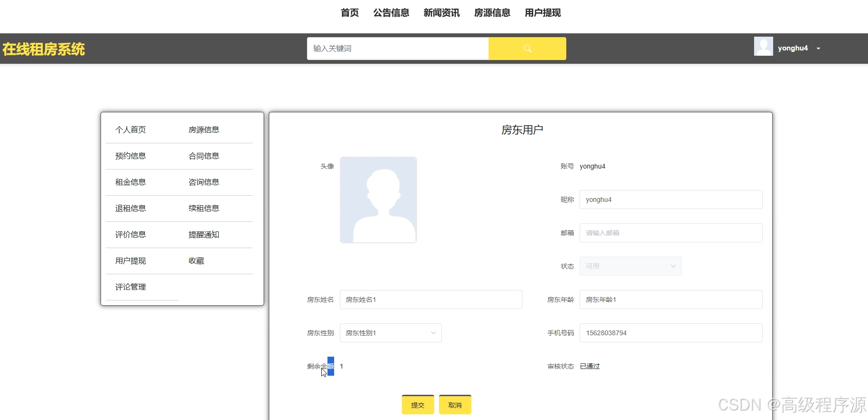Click the 剩余金额 value 1
868x420 pixels.
(x=341, y=366)
